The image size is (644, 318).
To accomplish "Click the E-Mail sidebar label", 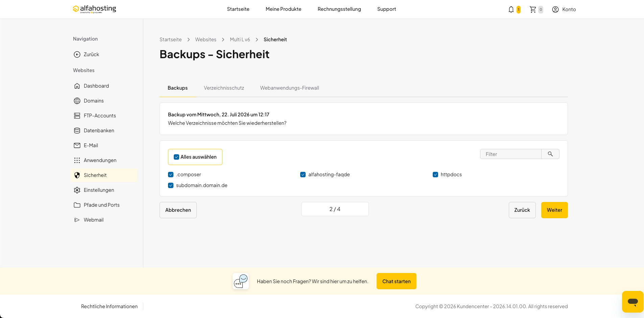I will point(91,145).
